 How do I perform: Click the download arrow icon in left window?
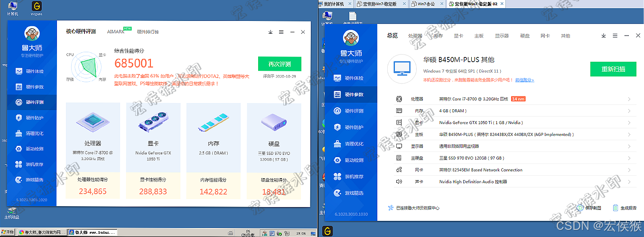coord(271,32)
